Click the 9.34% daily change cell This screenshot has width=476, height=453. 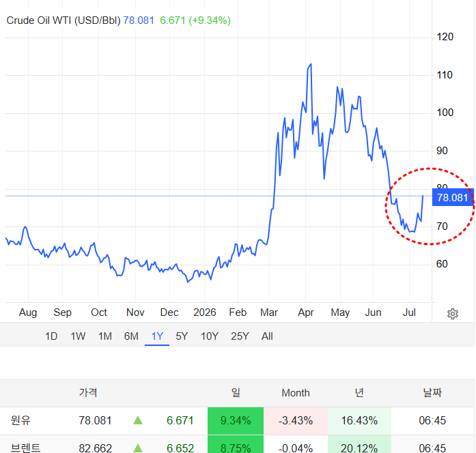(236, 420)
